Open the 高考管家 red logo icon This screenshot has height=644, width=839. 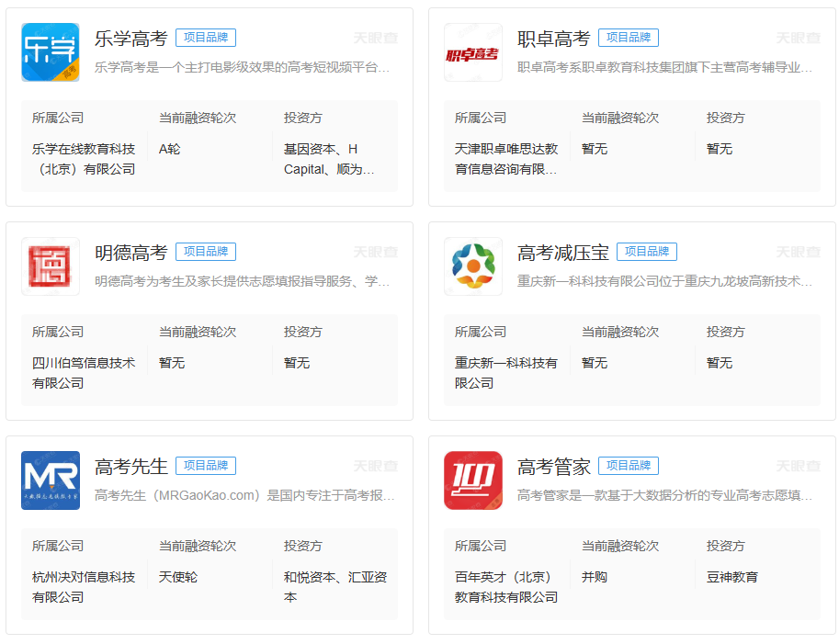pyautogui.click(x=473, y=480)
